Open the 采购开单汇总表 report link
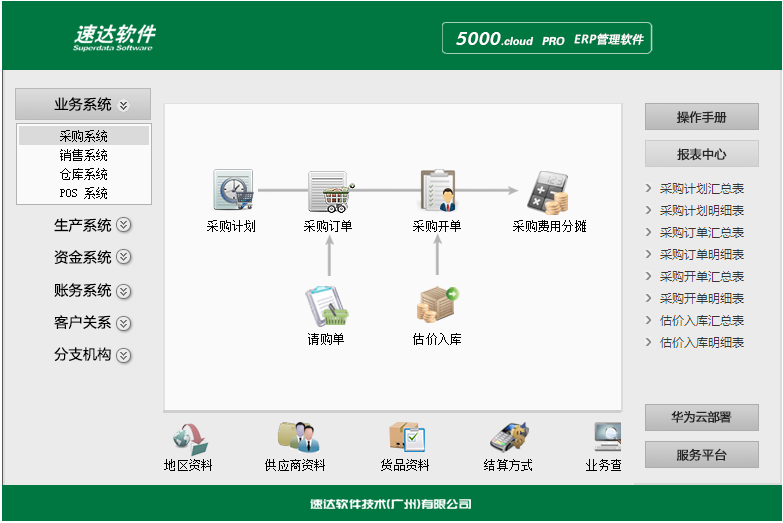Viewport: 783px width, 523px height. coord(702,277)
